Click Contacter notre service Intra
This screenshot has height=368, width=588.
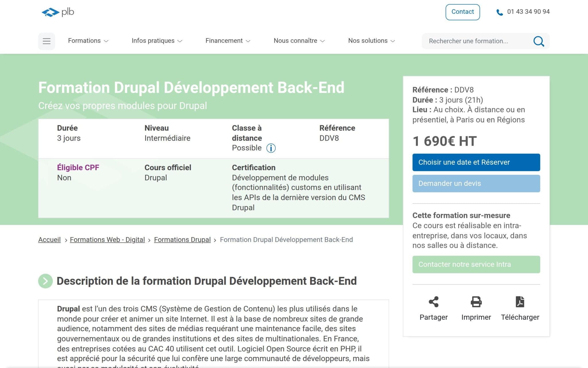(x=476, y=264)
